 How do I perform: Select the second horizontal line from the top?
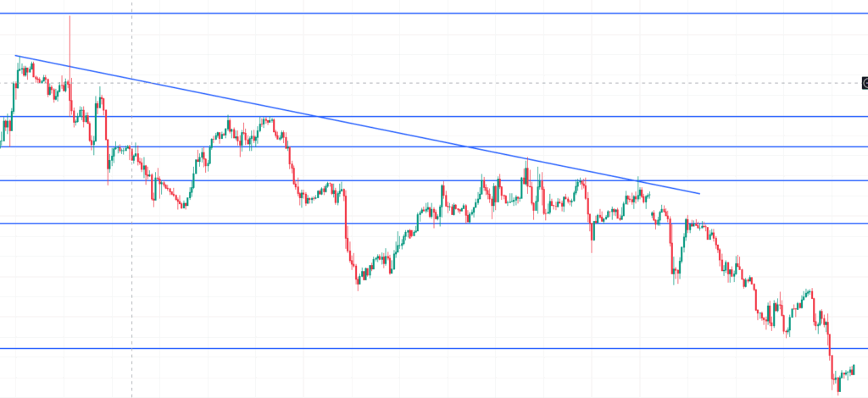click(509, 117)
